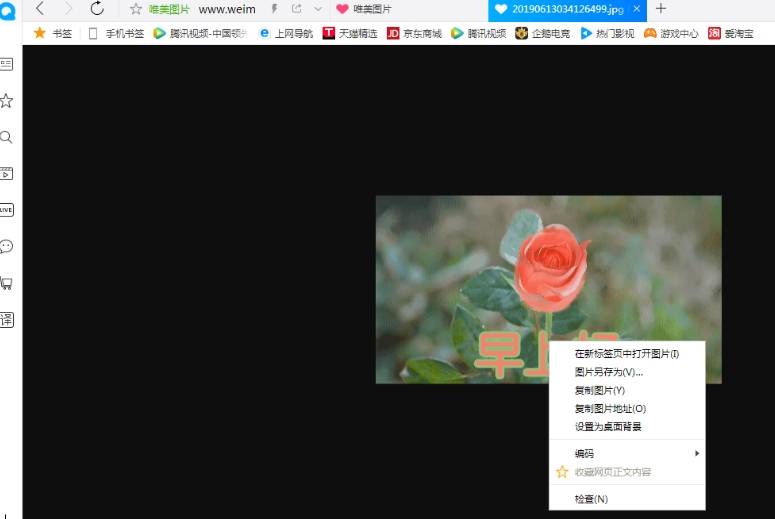Open the 京东商城 bookmark
775x519 pixels.
click(x=414, y=33)
